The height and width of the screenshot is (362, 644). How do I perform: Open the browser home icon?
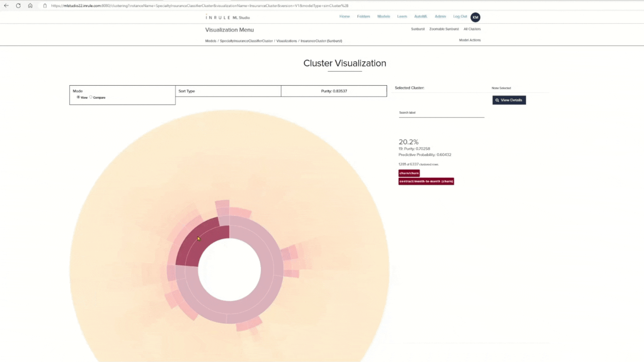tap(30, 6)
